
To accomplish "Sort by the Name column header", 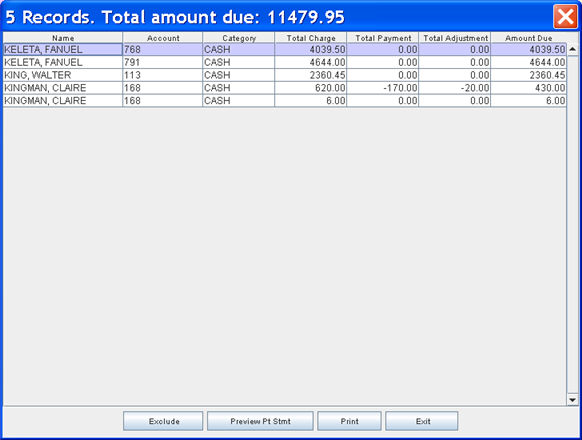I will coord(63,38).
